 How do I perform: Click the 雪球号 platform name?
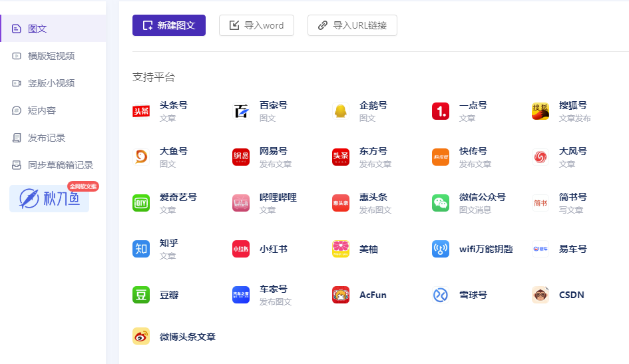pyautogui.click(x=473, y=295)
